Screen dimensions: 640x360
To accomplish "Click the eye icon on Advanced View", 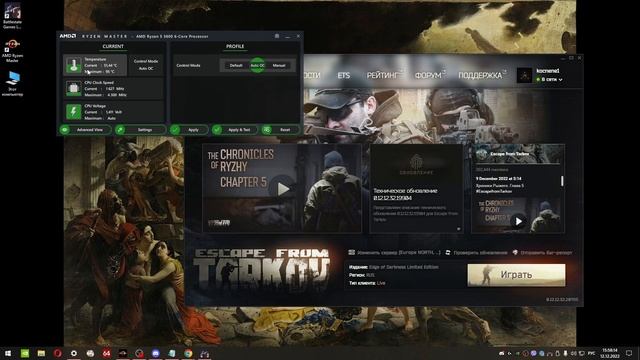I will click(64, 130).
